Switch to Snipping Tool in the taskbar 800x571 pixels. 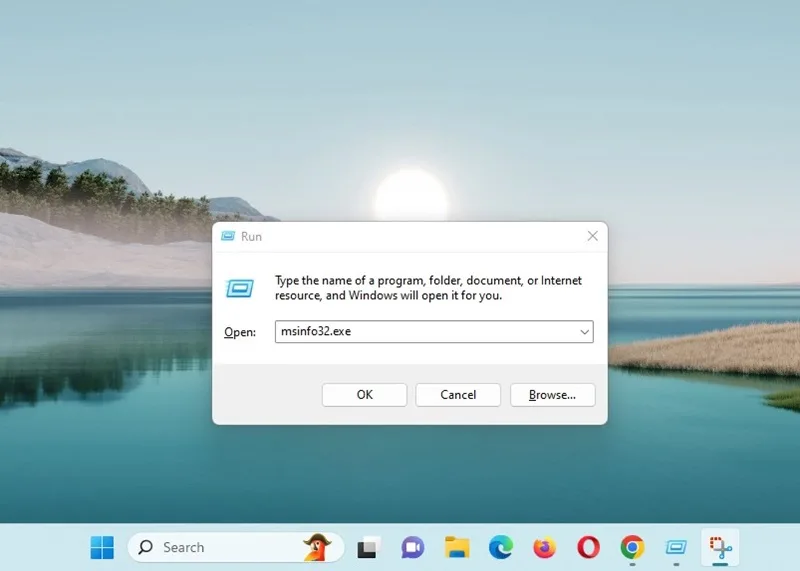pos(720,548)
